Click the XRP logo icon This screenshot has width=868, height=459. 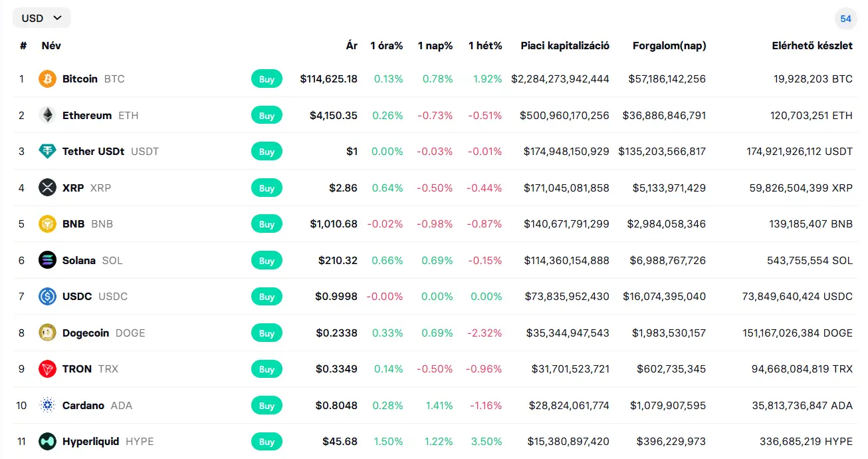pos(47,188)
